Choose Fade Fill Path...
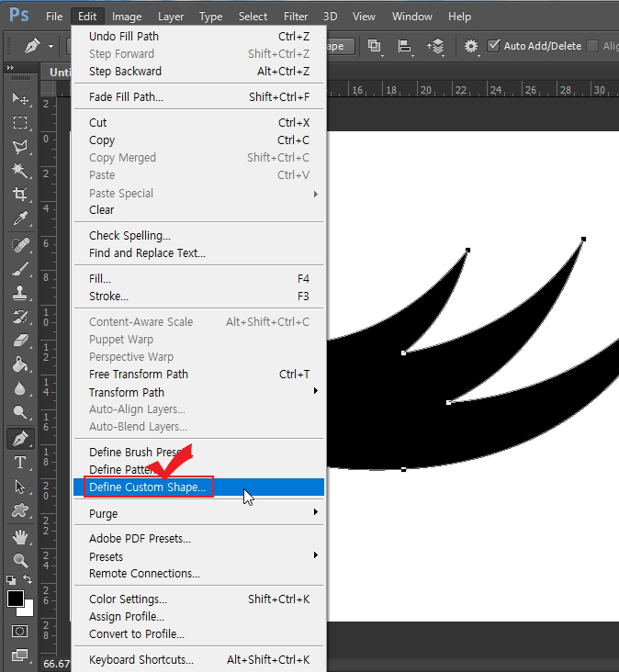619x672 pixels. [198, 97]
